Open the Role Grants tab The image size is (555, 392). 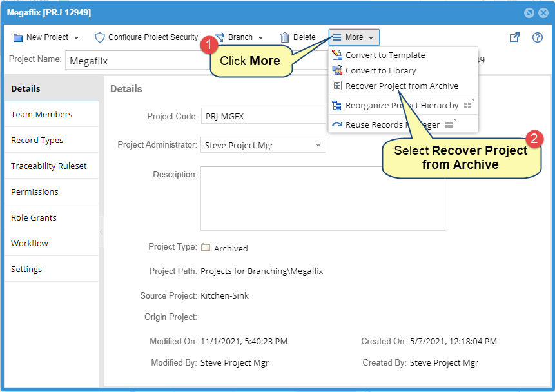click(x=52, y=217)
